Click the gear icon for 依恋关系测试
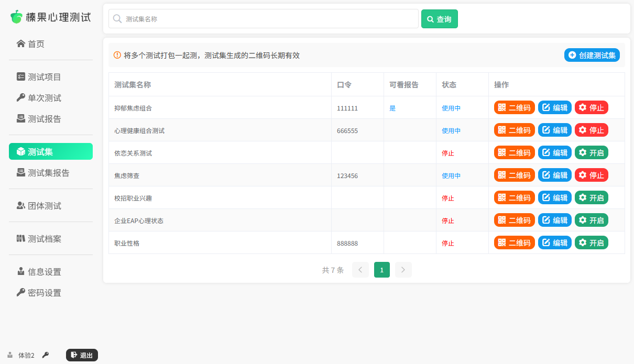634x364 pixels. click(x=583, y=152)
